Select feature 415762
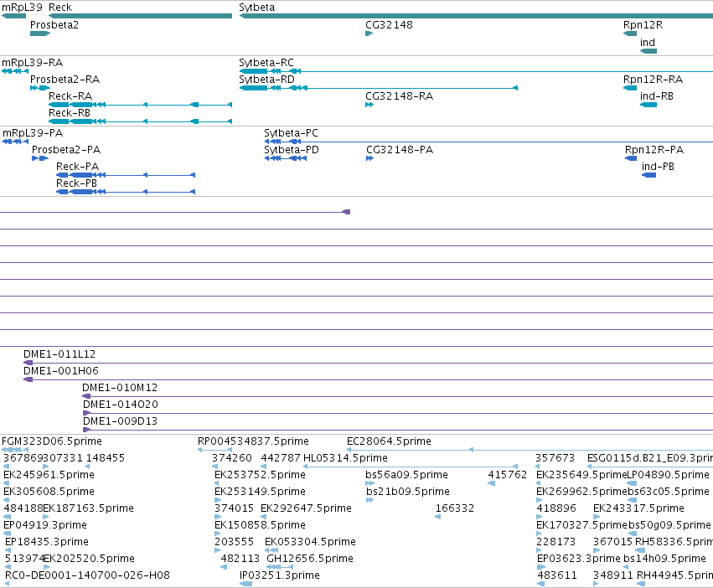Image resolution: width=713 pixels, height=588 pixels. [508, 475]
